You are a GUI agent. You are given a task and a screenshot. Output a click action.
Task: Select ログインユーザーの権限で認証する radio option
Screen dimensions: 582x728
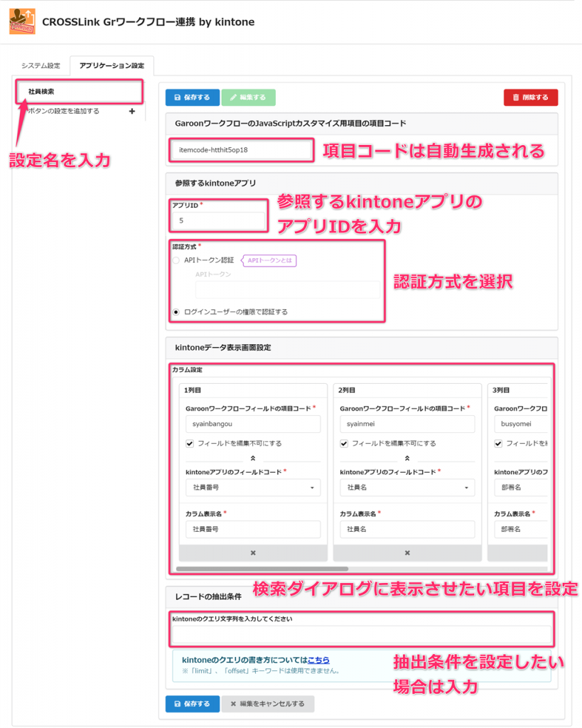(x=176, y=312)
